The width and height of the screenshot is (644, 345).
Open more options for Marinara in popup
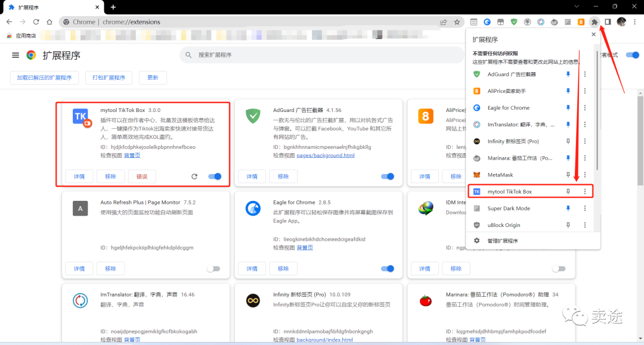(x=585, y=158)
